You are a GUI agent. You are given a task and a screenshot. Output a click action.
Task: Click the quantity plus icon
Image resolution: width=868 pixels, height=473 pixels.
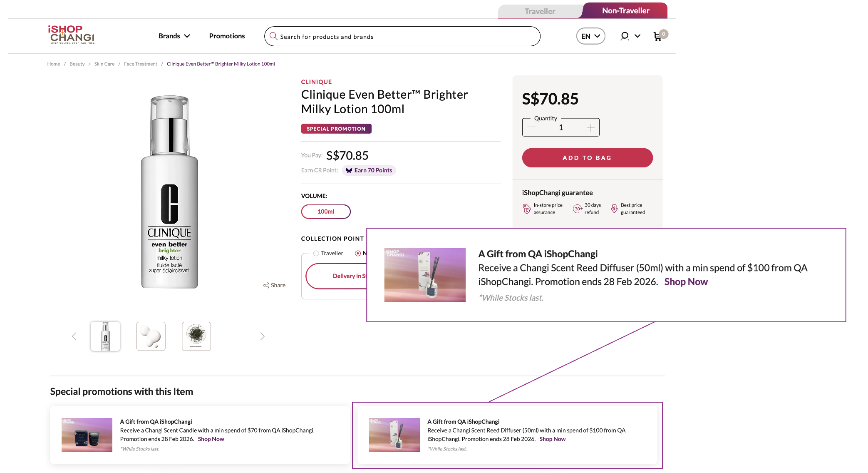tap(590, 128)
